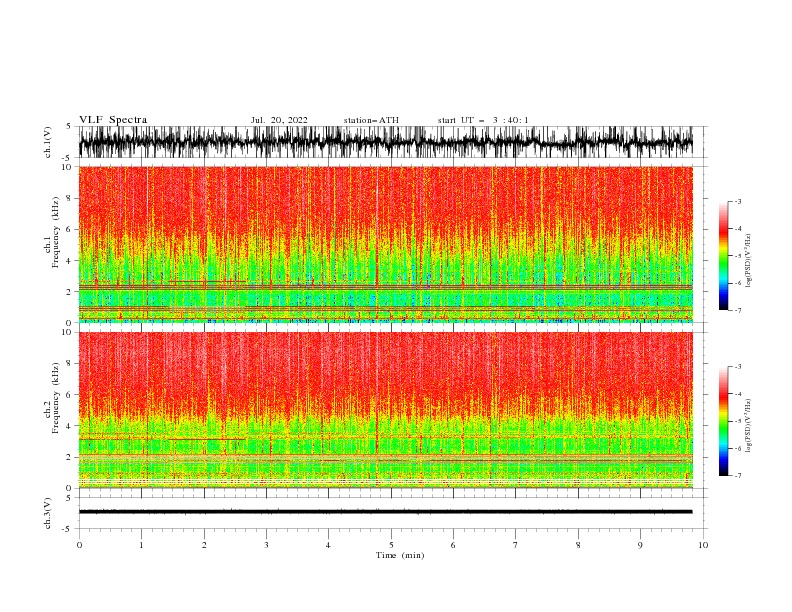The width and height of the screenshot is (792, 612).
Task: Click the ch.1 voltage waveform trace
Action: [x=385, y=142]
